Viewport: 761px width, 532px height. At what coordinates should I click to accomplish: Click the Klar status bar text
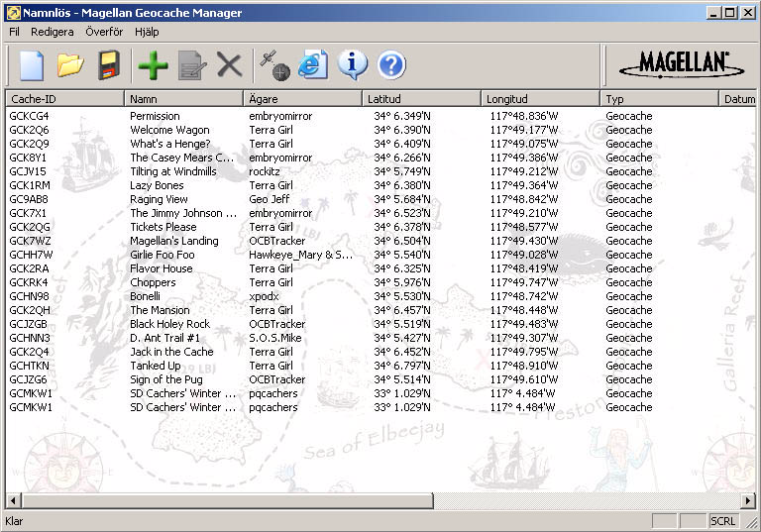coord(14,521)
